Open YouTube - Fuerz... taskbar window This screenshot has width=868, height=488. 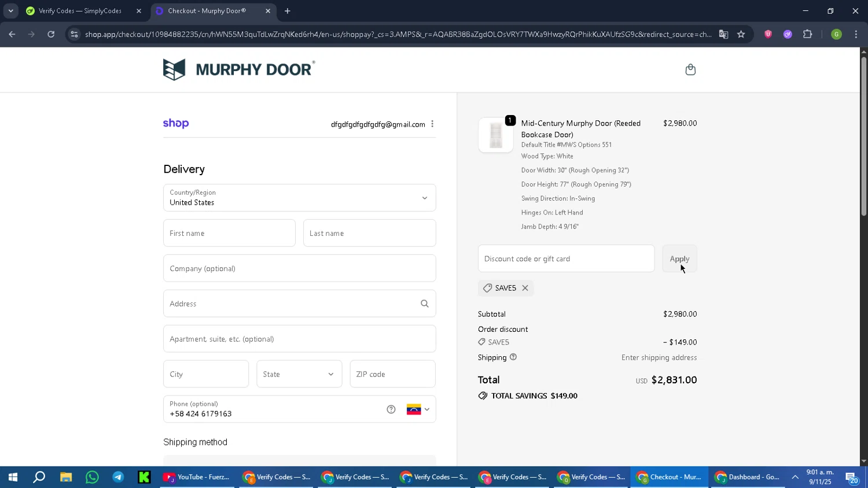coord(197,477)
